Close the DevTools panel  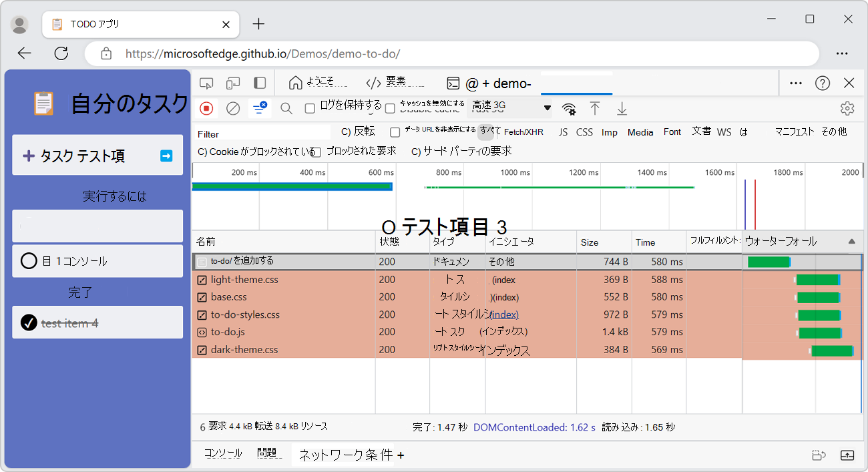click(x=849, y=83)
